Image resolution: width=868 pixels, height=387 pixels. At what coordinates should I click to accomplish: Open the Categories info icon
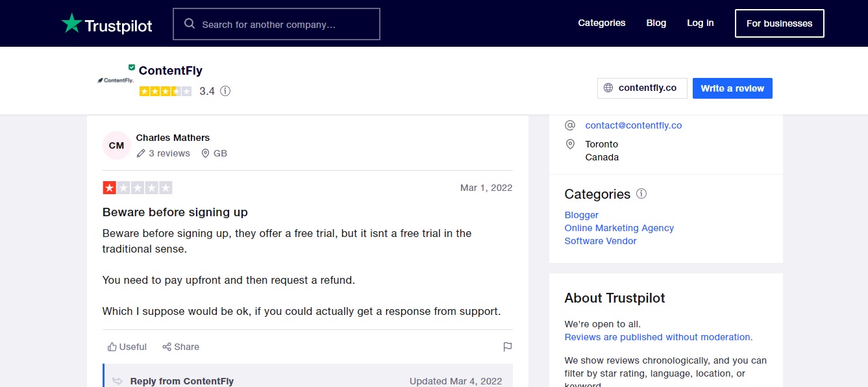click(x=641, y=193)
